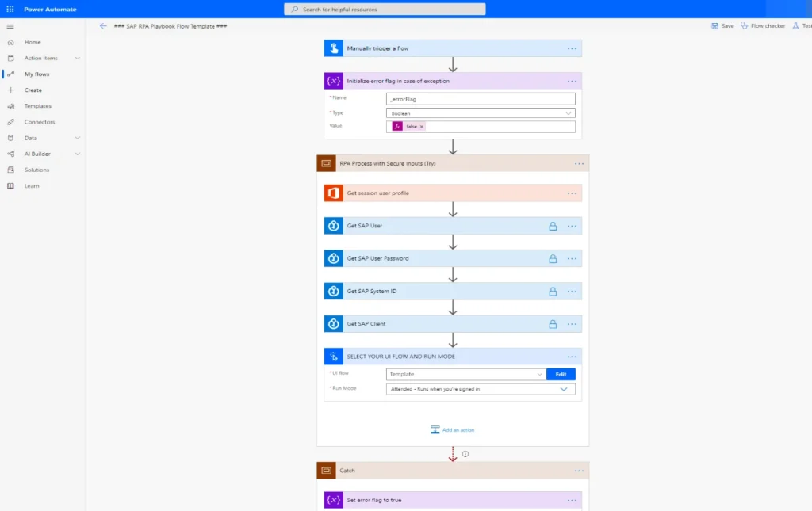Click the My flows icon
The image size is (812, 511).
pos(11,74)
